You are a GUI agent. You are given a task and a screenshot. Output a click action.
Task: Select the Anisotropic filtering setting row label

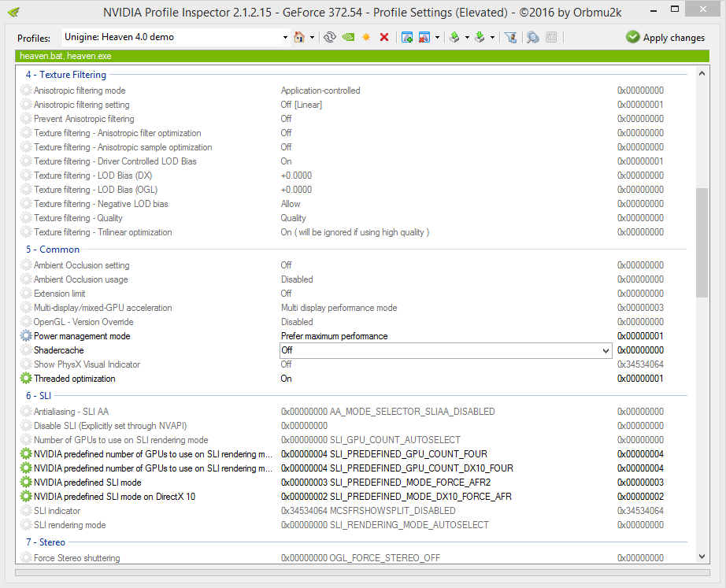point(81,105)
